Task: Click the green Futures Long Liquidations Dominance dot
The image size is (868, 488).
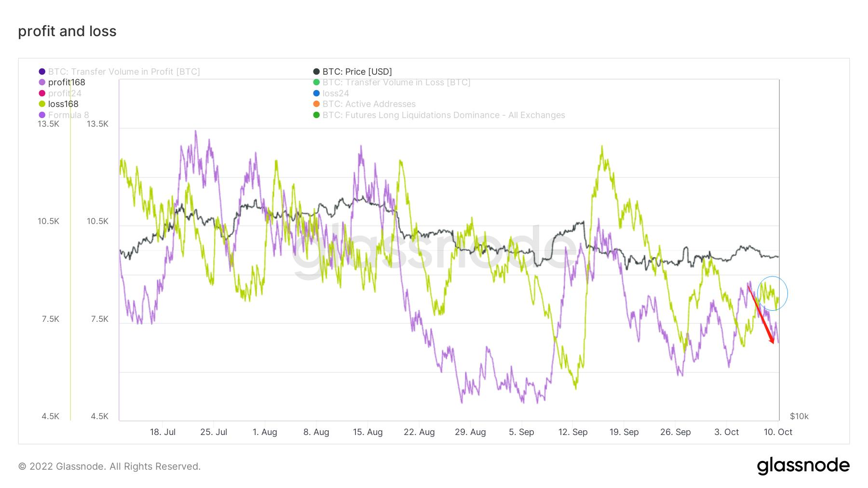Action: click(x=316, y=115)
